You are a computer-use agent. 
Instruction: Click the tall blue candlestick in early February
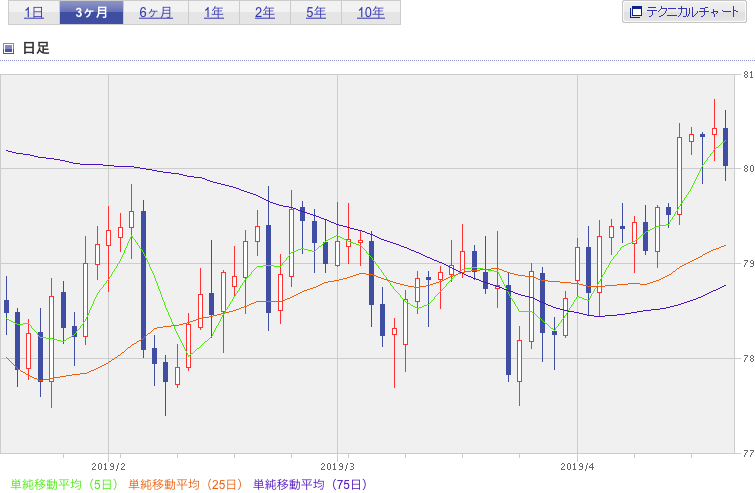click(143, 280)
